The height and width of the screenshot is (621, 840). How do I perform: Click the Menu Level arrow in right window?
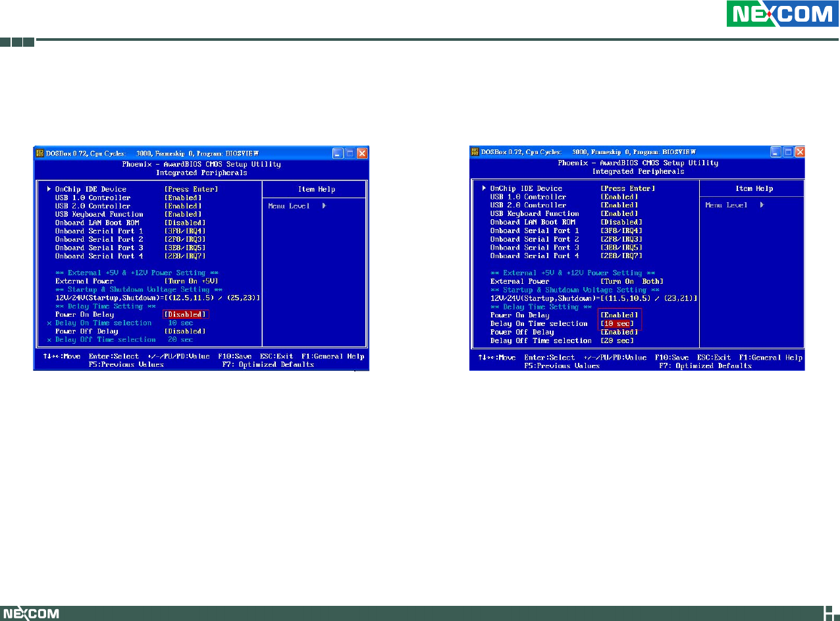click(762, 205)
